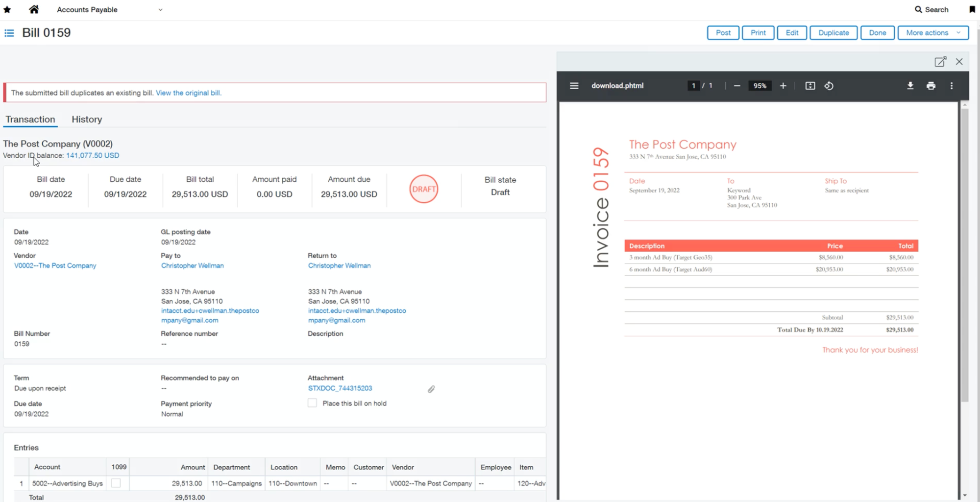Toggle the 1099 checkbox on entry line 1
This screenshot has height=502, width=980.
pyautogui.click(x=117, y=483)
